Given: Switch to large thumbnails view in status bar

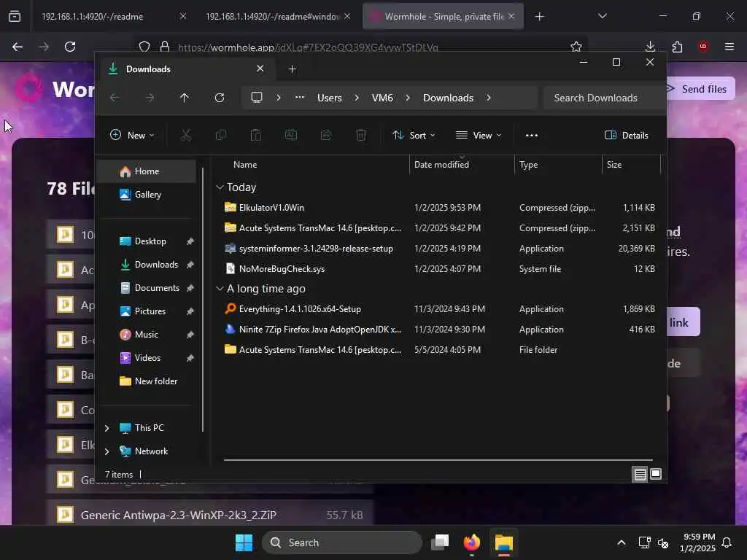Looking at the screenshot, I should pos(656,474).
